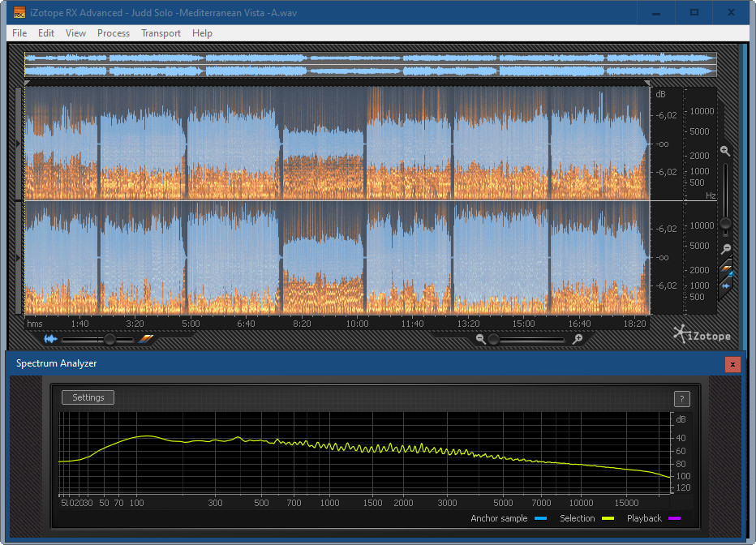The height and width of the screenshot is (545, 756).
Task: Click the spectrogram icon on right side panel
Action: (x=726, y=268)
